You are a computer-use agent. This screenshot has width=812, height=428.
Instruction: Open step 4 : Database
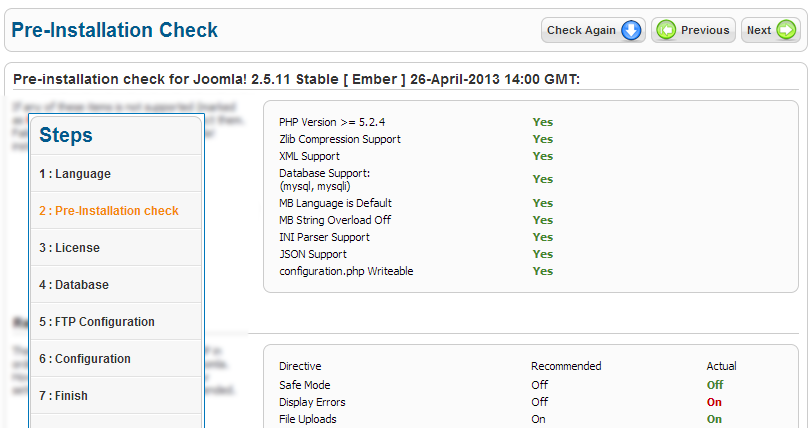[x=116, y=284]
